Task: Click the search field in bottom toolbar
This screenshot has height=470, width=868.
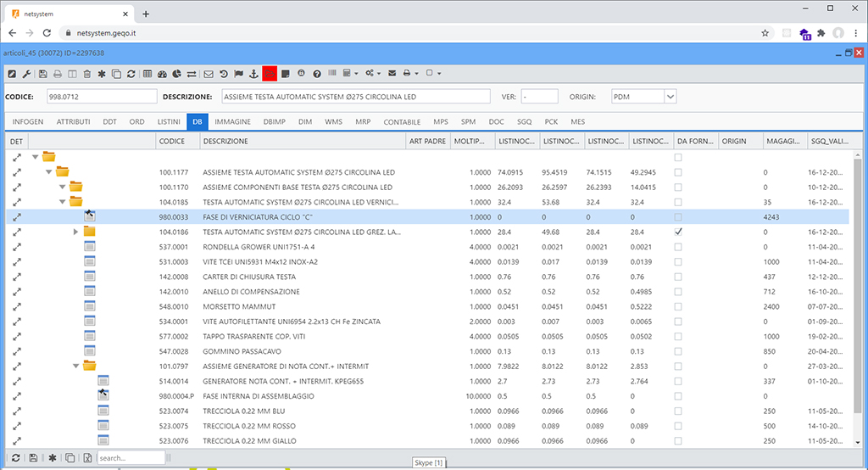Action: coord(131,458)
